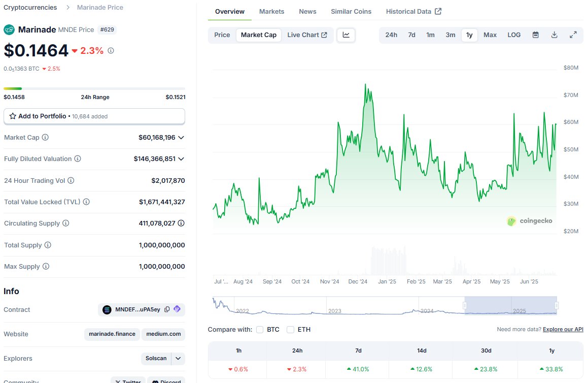The height and width of the screenshot is (383, 588).
Task: Switch chart to Price view
Action: (x=222, y=35)
